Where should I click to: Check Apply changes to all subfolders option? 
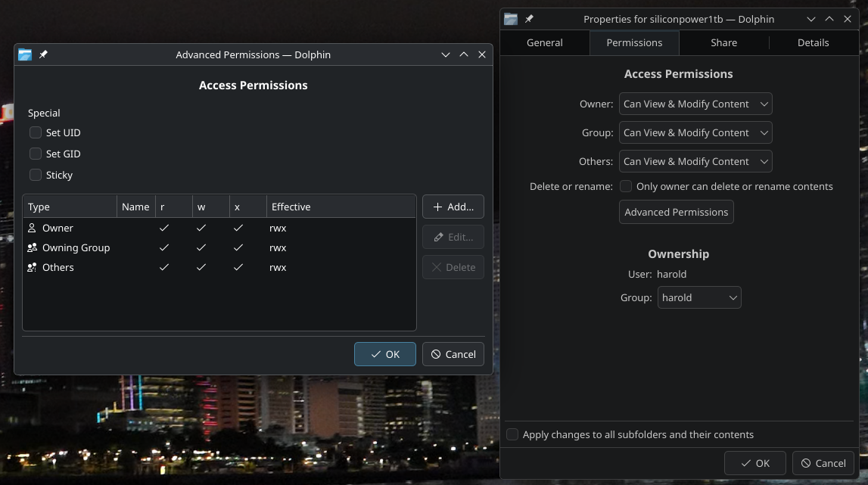(512, 434)
